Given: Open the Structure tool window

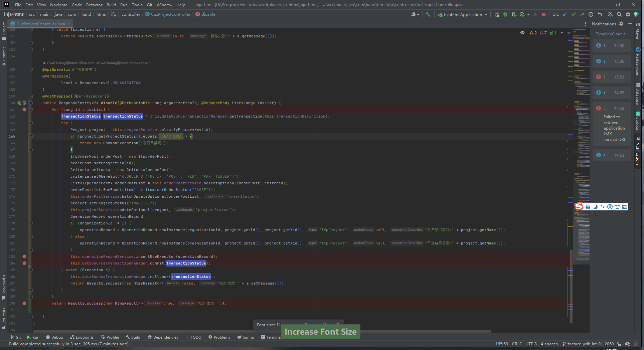Looking at the screenshot, I should click(4, 318).
